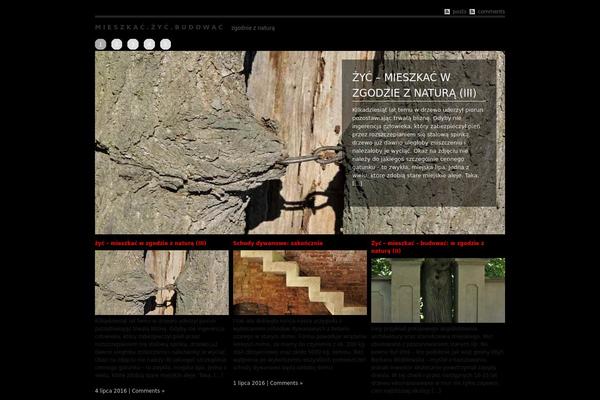
Task: Open the red post title 'Żyć – mieszkać w zgodzie z naturą (III)'
Action: tap(151, 243)
